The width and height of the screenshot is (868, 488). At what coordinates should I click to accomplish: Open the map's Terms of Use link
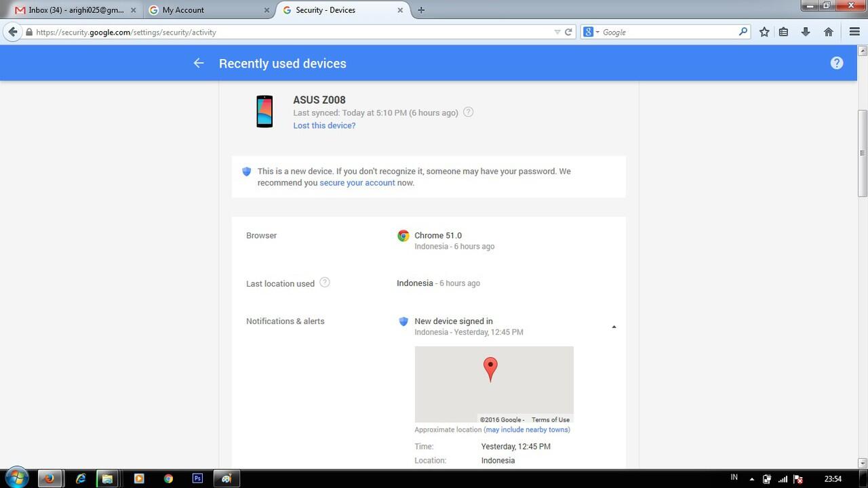click(x=551, y=420)
